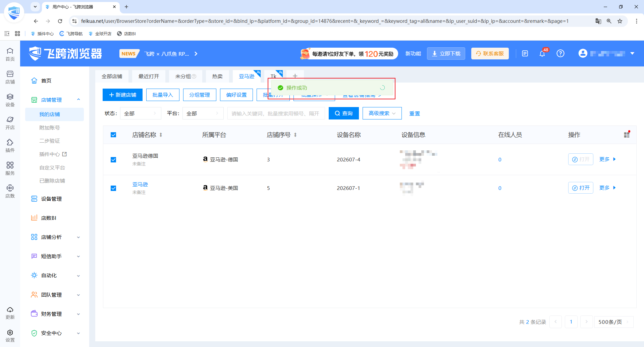Open 附加账号 in the sidebar
The width and height of the screenshot is (644, 347).
[50, 128]
